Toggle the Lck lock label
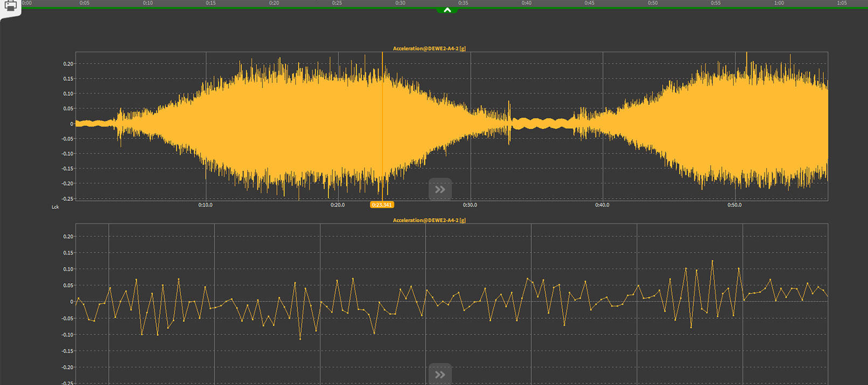The height and width of the screenshot is (385, 868). (x=55, y=207)
